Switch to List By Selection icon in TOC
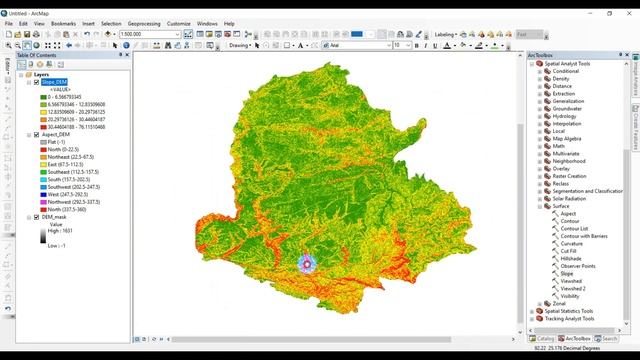 49,64
